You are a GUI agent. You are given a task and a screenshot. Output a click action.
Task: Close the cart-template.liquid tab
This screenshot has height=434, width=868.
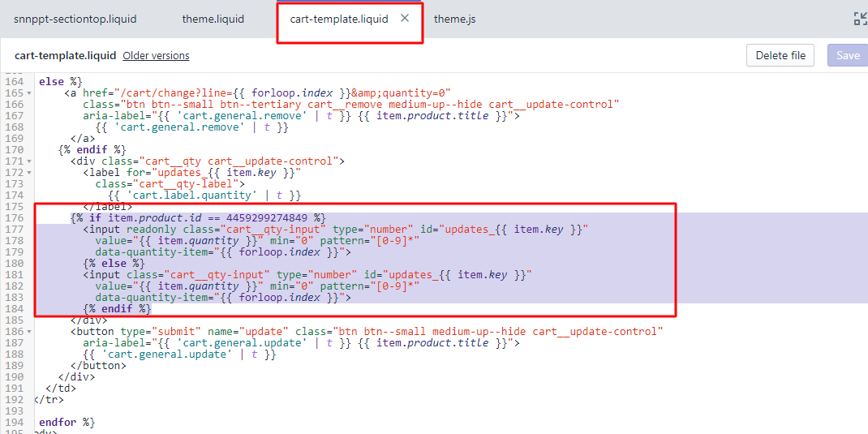coord(405,19)
